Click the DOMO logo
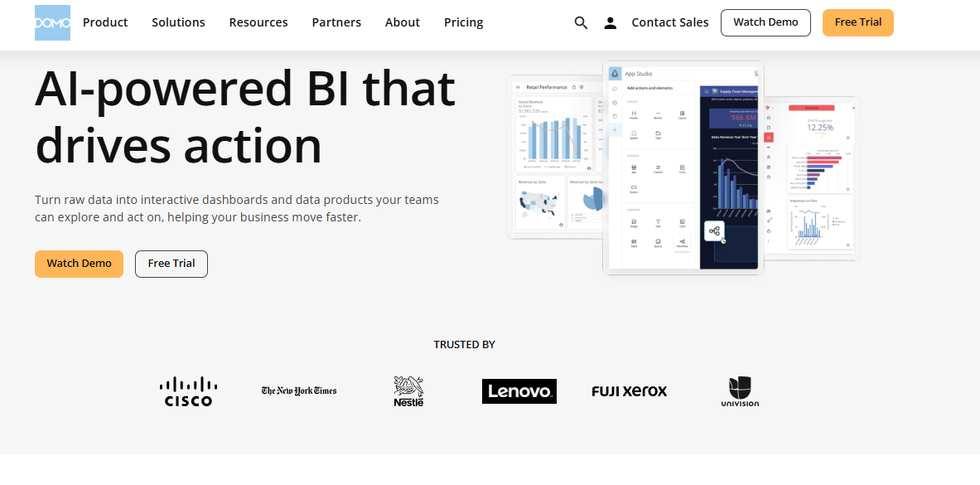980x485 pixels. point(52,22)
